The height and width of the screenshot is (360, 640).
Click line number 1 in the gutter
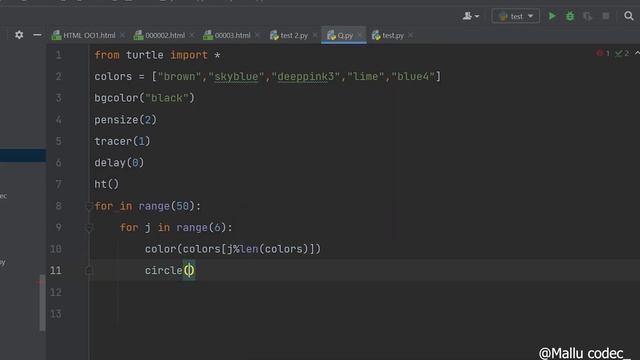[58, 55]
